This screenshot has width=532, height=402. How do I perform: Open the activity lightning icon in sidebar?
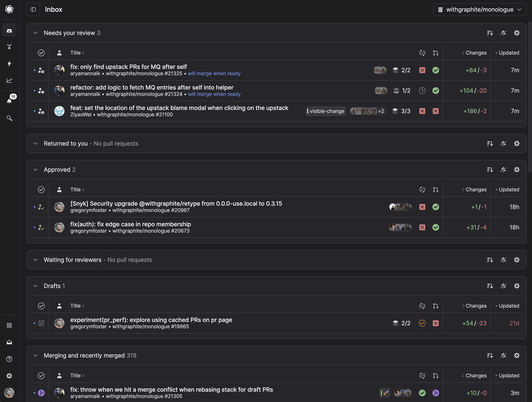(x=9, y=63)
